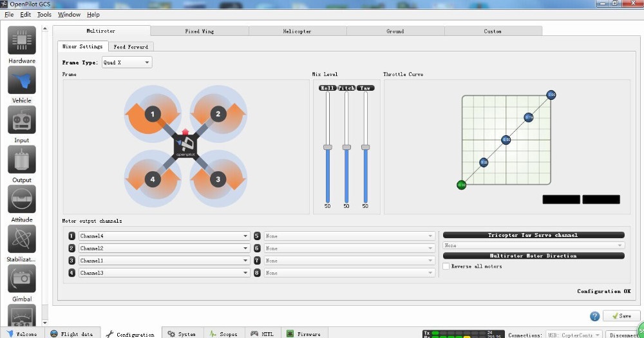Select the Multirotor tab
This screenshot has height=338, width=644.
click(x=102, y=31)
